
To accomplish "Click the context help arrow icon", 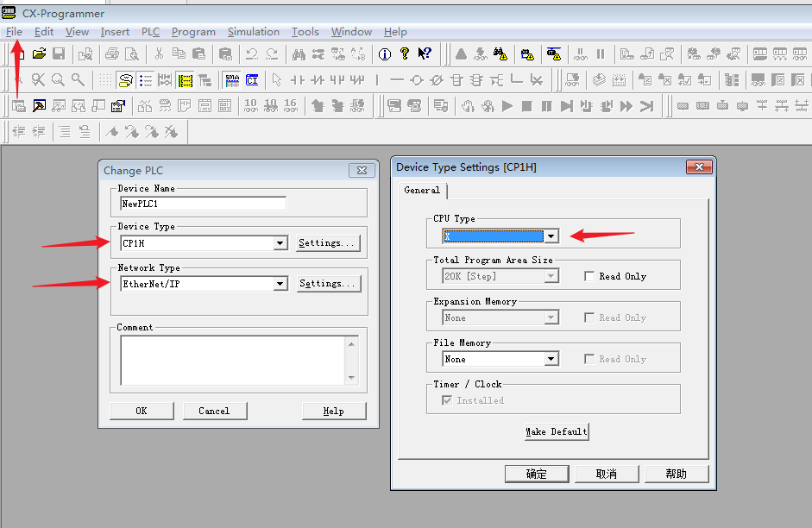I will [x=425, y=54].
